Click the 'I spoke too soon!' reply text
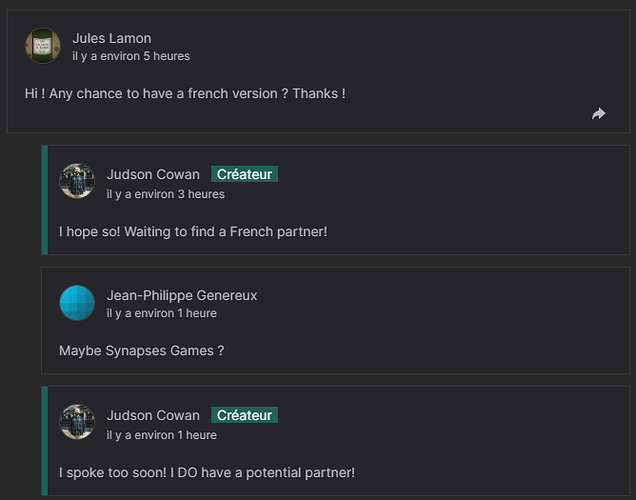This screenshot has height=500, width=636. coord(207,473)
